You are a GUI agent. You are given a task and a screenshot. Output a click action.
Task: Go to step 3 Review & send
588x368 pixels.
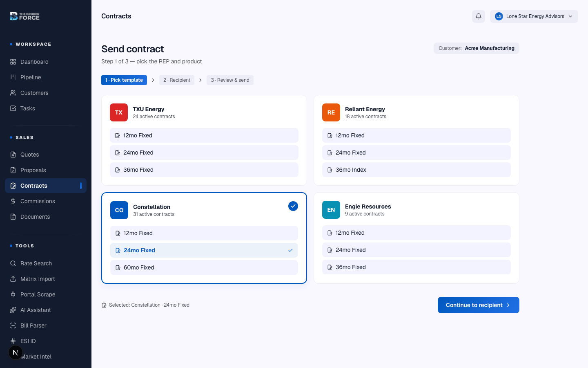pos(230,80)
